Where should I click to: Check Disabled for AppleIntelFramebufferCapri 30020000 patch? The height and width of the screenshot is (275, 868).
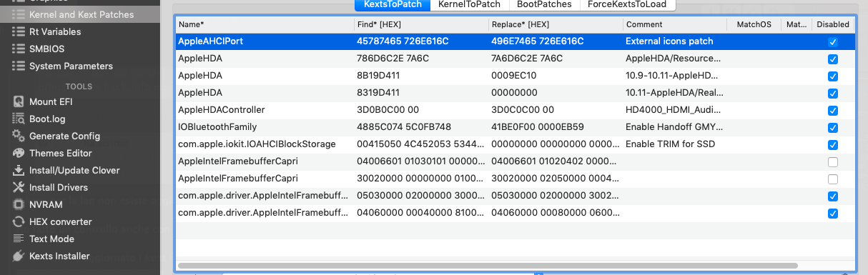pos(833,179)
